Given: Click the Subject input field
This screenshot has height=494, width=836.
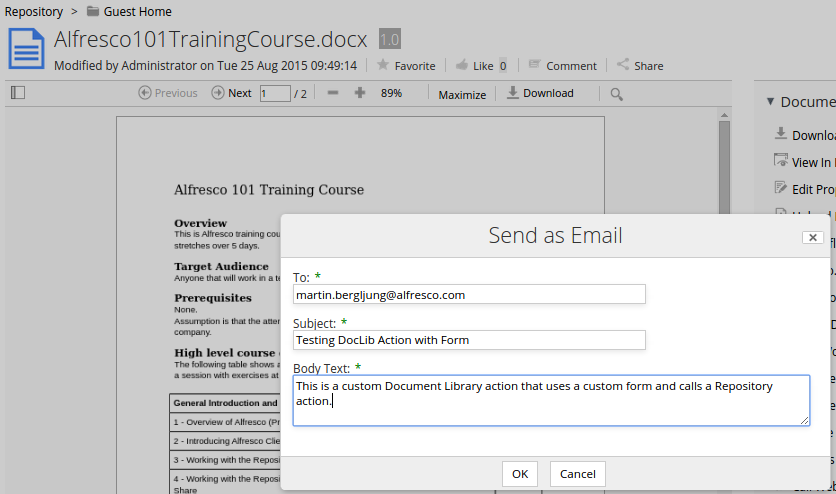Looking at the screenshot, I should coord(469,340).
